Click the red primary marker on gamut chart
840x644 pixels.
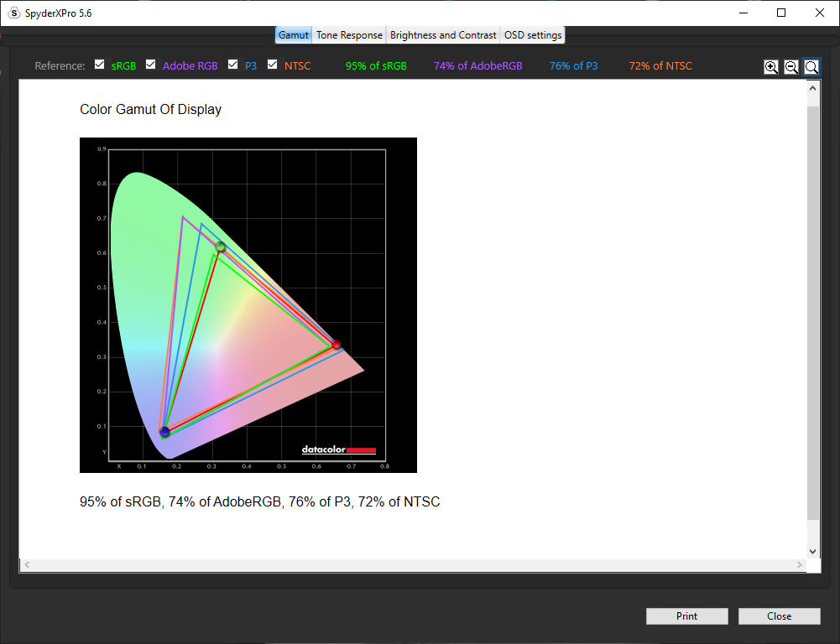pos(337,344)
